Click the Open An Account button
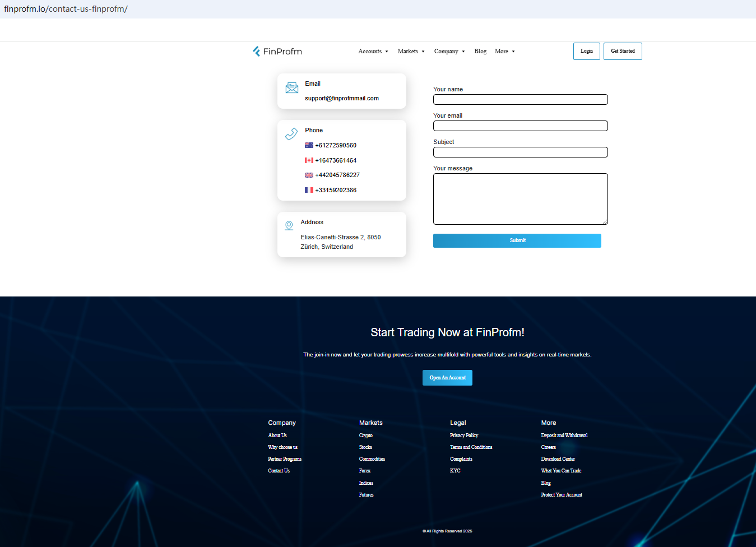The image size is (756, 547). (x=447, y=378)
